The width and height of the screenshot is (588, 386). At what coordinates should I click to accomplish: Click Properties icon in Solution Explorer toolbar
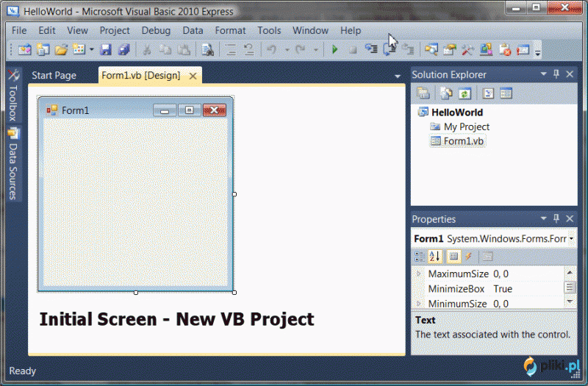point(423,93)
